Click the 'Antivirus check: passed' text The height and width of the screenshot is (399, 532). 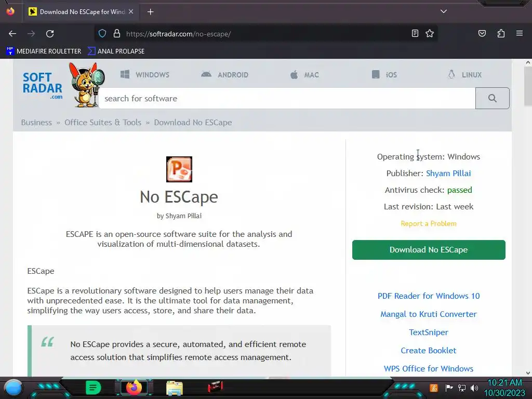point(428,190)
